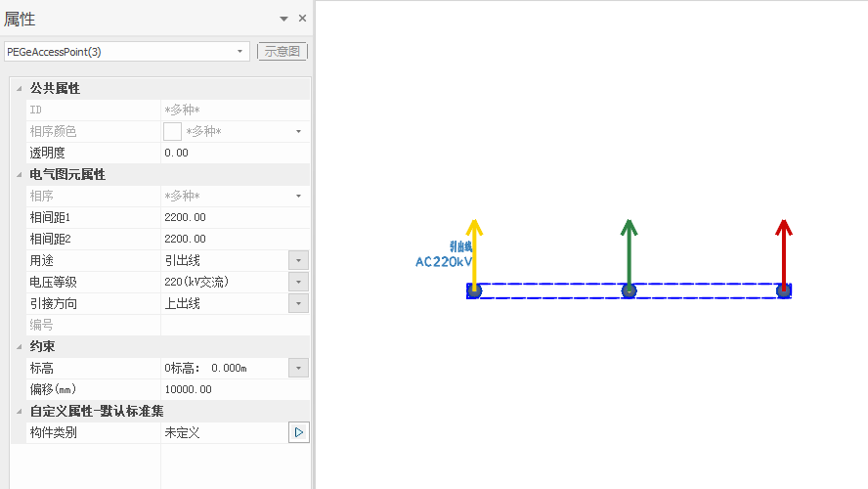Collapse the 公共属性 section

(x=20, y=89)
